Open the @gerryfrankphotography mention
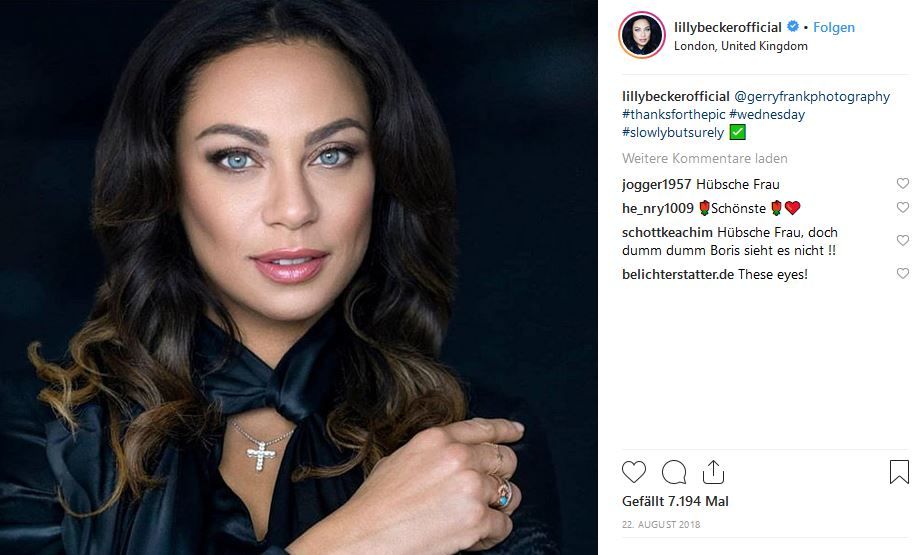The image size is (917, 555). pos(812,97)
